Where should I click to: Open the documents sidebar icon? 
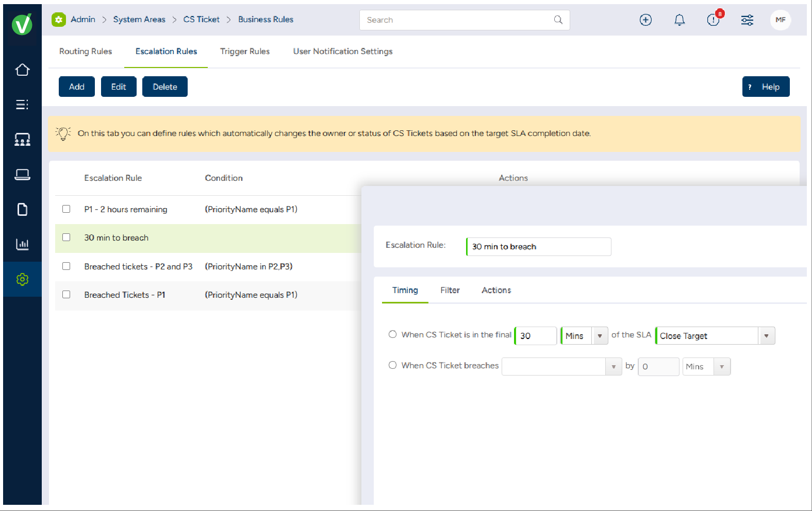22,209
